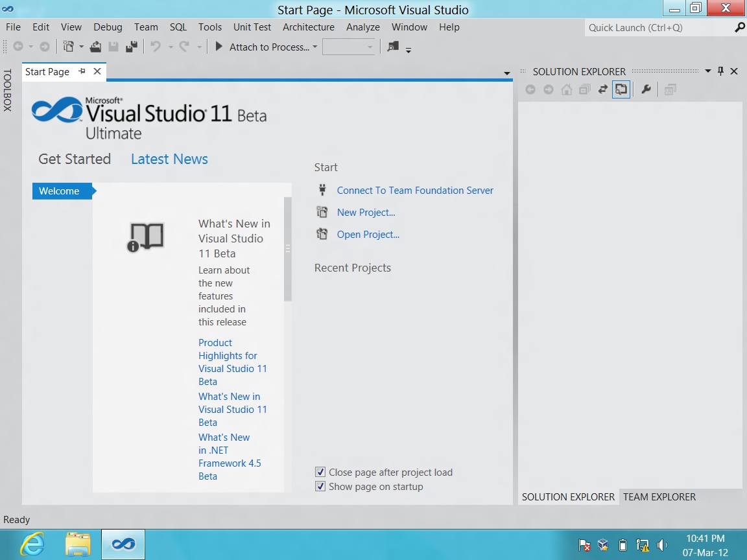This screenshot has height=560, width=747.
Task: Open the Undo history dropdown arrow
Action: tap(171, 47)
